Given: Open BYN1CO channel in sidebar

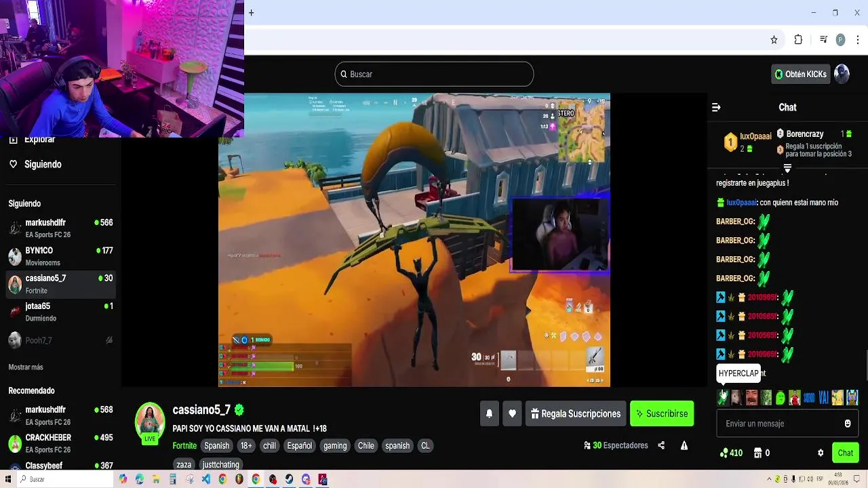Looking at the screenshot, I should [60, 256].
